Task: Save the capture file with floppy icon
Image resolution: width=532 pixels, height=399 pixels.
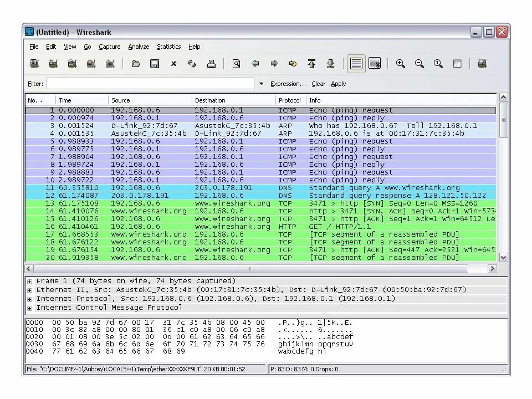Action: coord(155,64)
